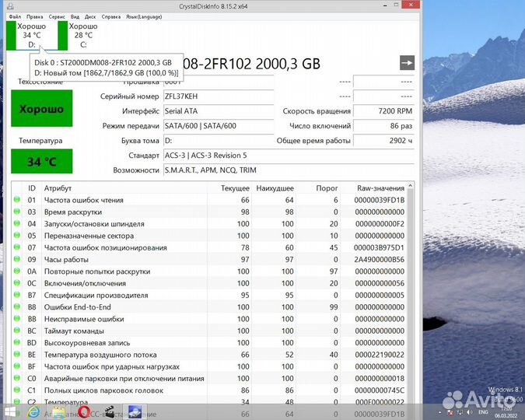Viewport: 525px width, 420px height.
Task: Select the attribute text Ошибки End-to-End
Action: [x=77, y=307]
